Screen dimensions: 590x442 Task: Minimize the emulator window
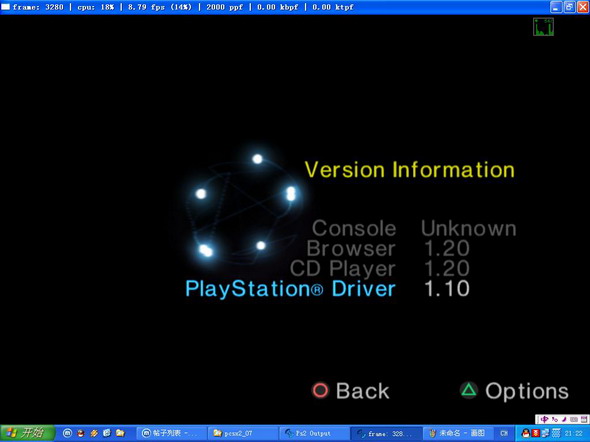pyautogui.click(x=556, y=7)
